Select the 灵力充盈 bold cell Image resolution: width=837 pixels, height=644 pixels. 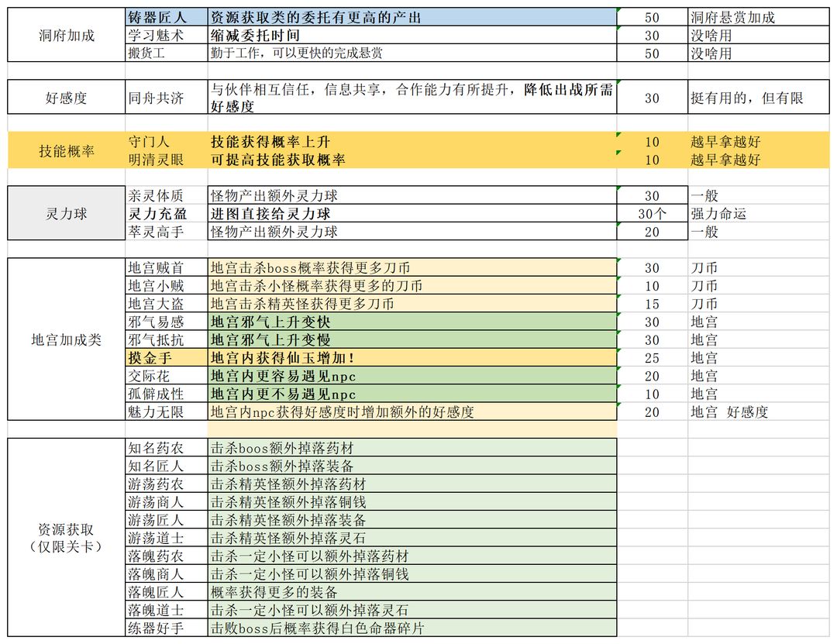coord(167,214)
